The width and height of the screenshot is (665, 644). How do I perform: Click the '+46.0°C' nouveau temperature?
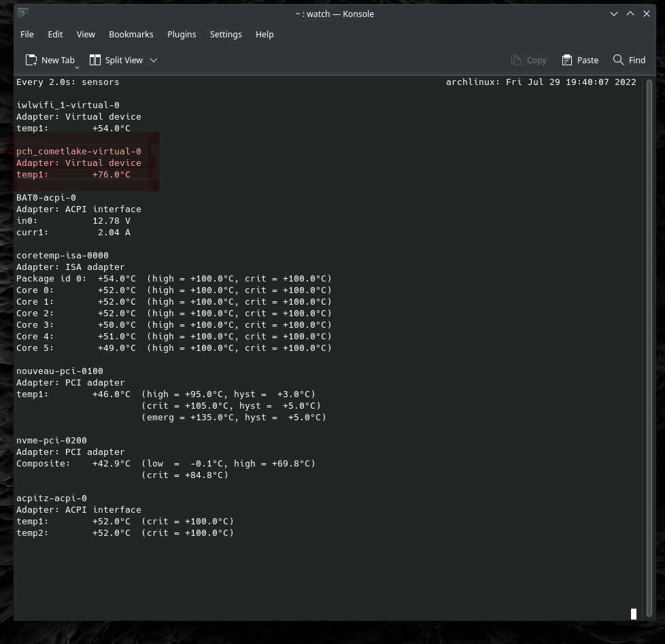pyautogui.click(x=111, y=394)
